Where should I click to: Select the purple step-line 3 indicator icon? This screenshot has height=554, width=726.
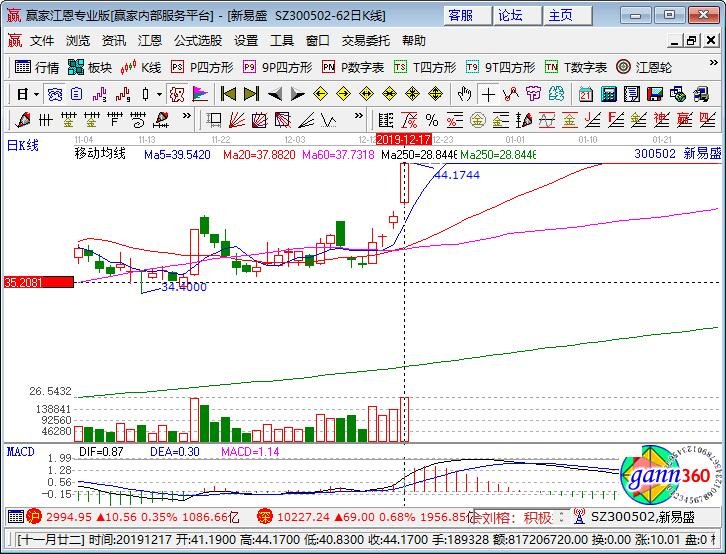click(x=100, y=95)
